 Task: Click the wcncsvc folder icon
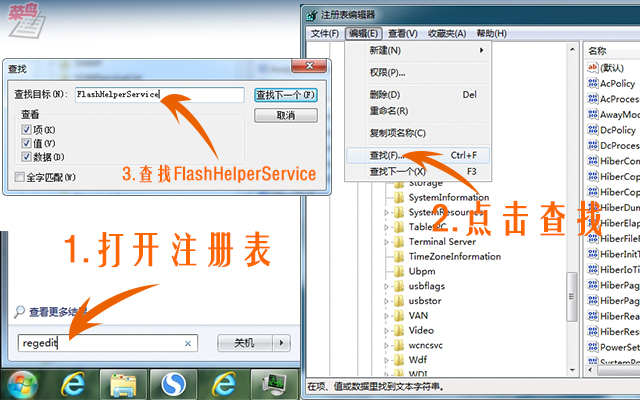coord(399,345)
